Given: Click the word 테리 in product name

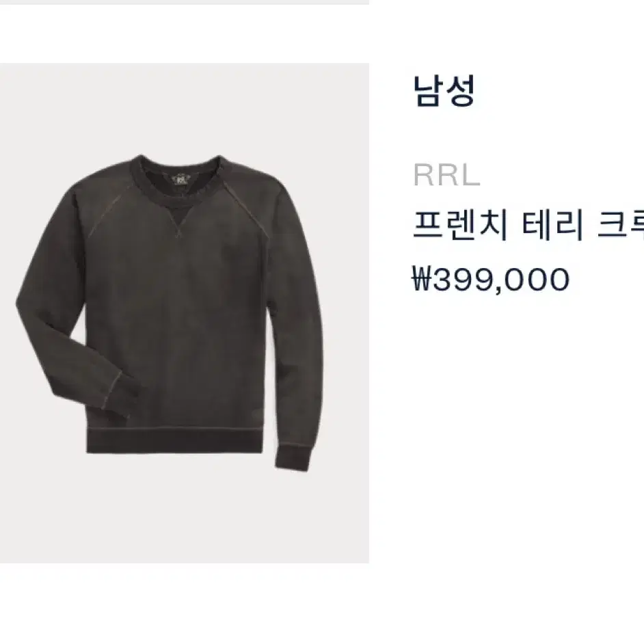Looking at the screenshot, I should click(553, 225).
